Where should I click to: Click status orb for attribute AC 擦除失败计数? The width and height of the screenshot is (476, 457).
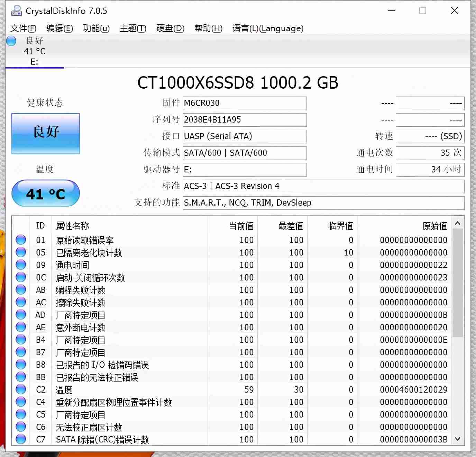click(x=21, y=302)
